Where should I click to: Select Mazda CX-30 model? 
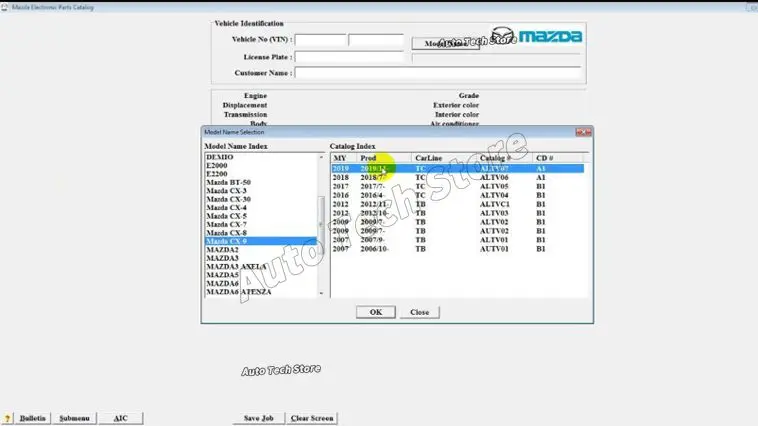click(228, 199)
